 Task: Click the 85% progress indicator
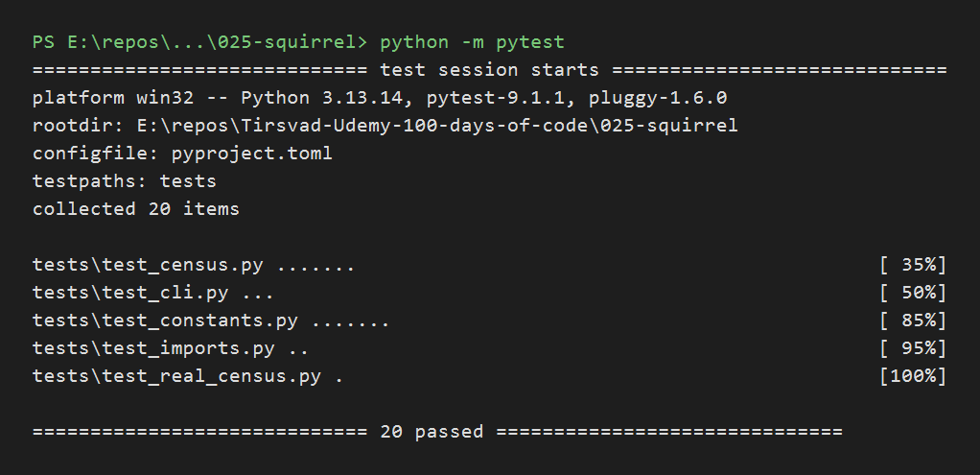913,321
